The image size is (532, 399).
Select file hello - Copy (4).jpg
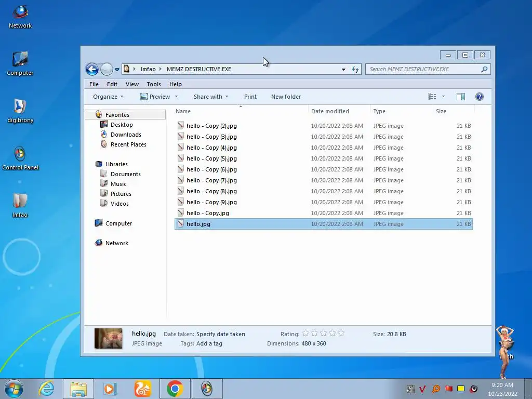pos(323,147)
